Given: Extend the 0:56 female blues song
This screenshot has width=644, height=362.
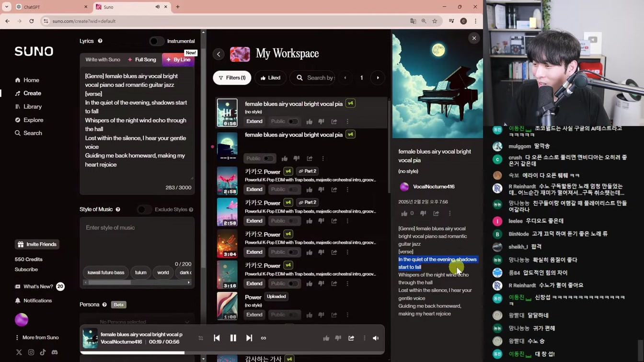Looking at the screenshot, I should (x=254, y=122).
